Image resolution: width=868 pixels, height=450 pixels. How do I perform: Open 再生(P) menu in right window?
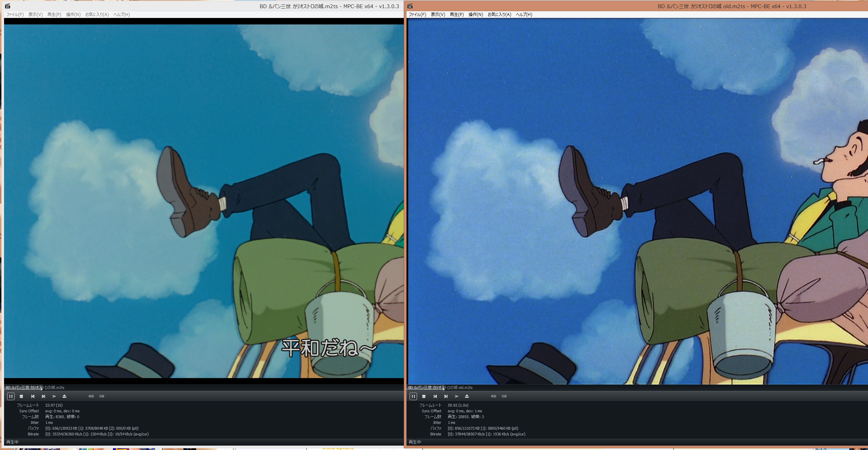click(x=456, y=14)
